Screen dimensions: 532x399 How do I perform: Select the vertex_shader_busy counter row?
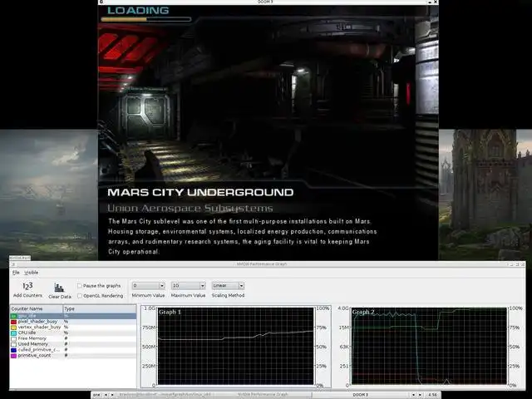click(73, 328)
